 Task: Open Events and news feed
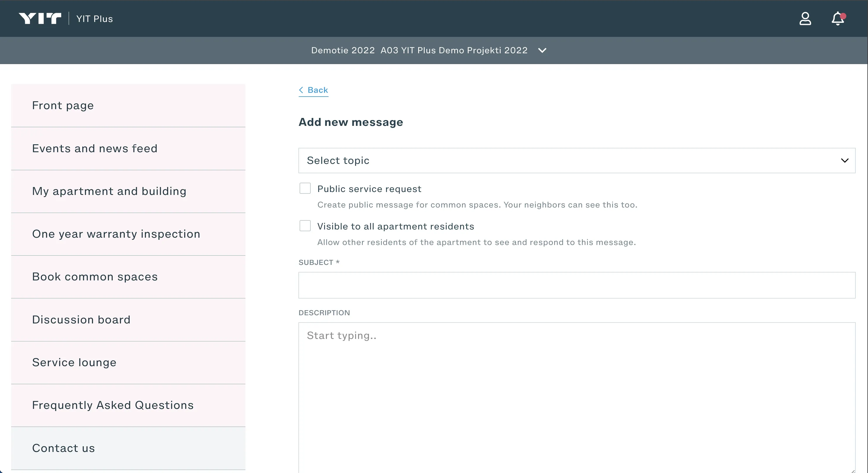pyautogui.click(x=128, y=149)
